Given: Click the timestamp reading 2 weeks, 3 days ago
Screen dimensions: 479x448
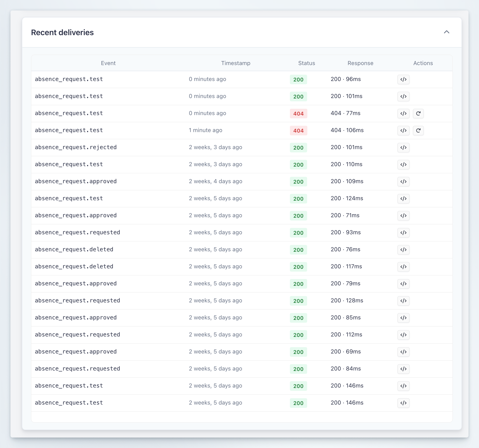Looking at the screenshot, I should coord(216,147).
